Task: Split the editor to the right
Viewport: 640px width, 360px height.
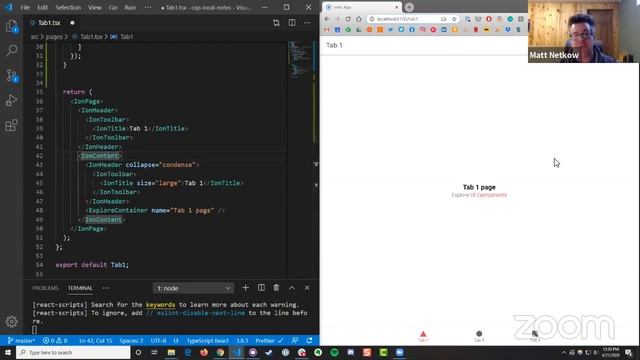Action: 292,23
